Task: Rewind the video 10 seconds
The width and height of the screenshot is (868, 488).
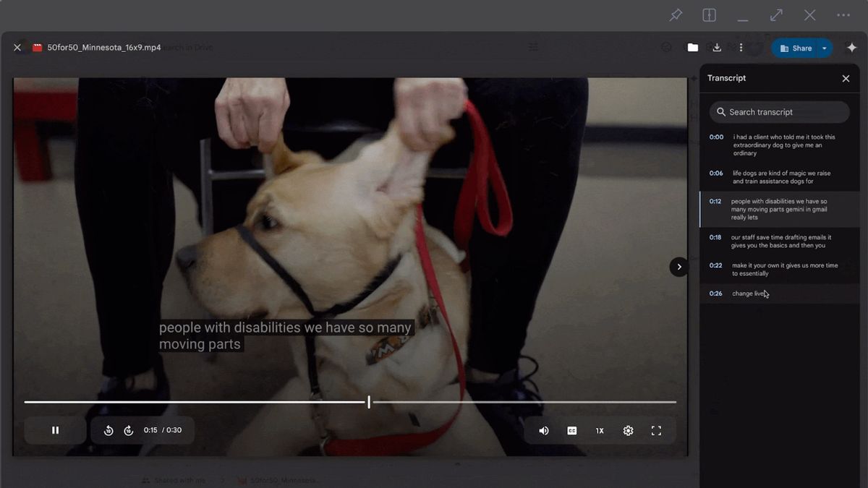Action: click(109, 430)
